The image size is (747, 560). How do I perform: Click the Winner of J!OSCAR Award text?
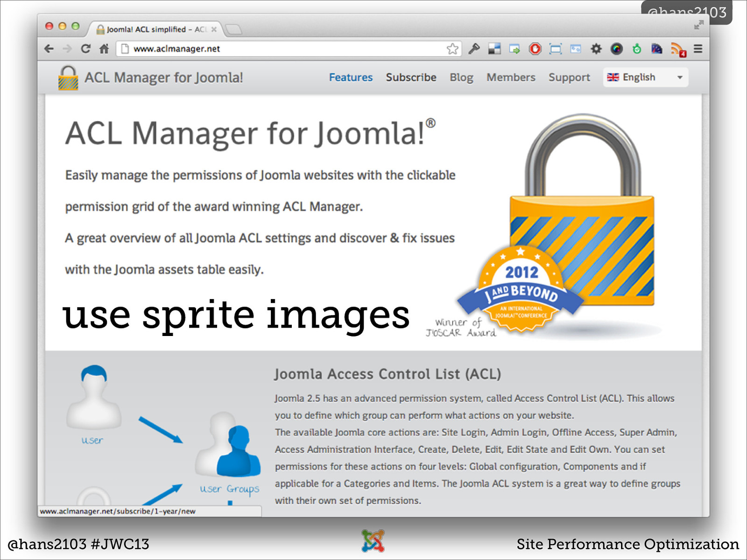point(460,328)
